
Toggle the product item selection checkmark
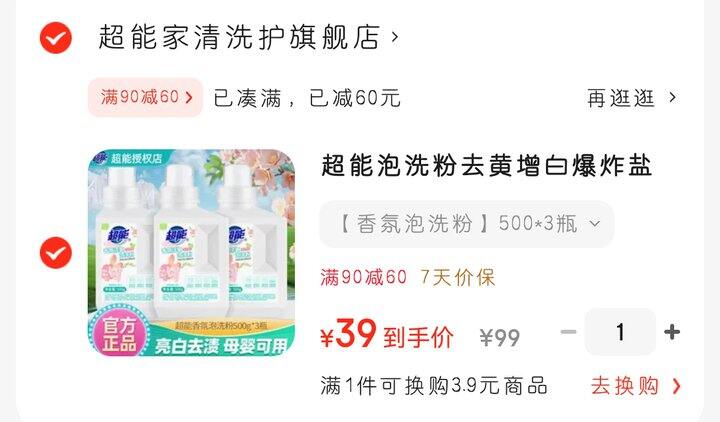coord(56,253)
